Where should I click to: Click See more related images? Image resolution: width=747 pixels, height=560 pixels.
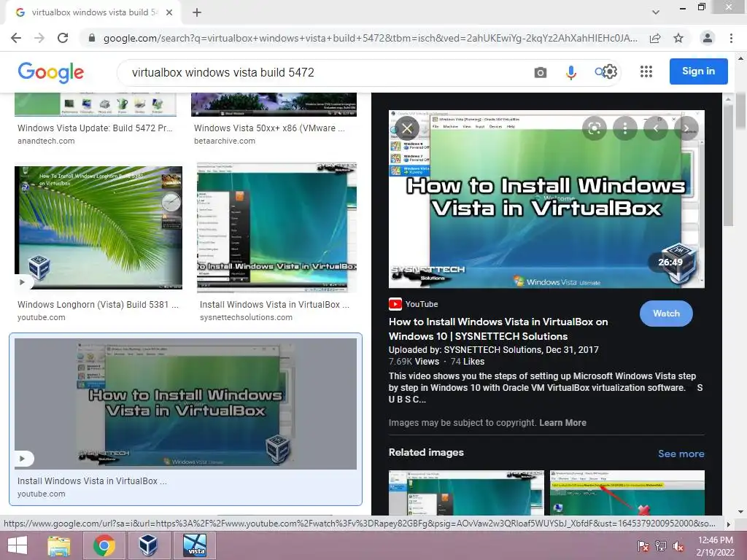[681, 454]
